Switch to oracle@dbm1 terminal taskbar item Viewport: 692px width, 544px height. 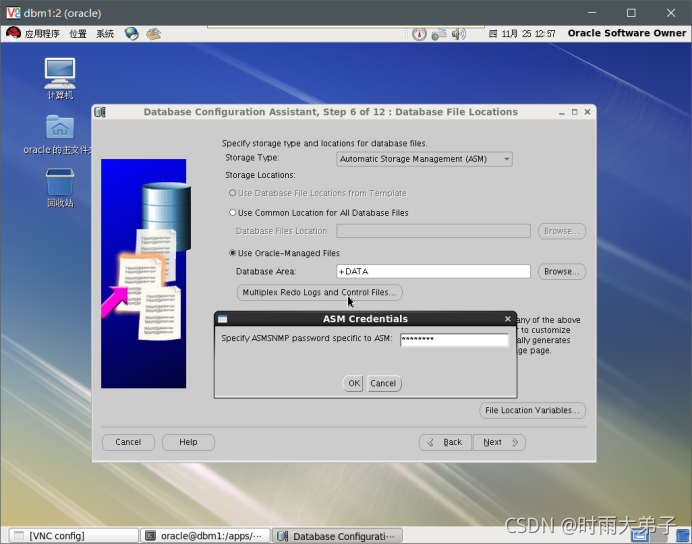click(x=205, y=536)
